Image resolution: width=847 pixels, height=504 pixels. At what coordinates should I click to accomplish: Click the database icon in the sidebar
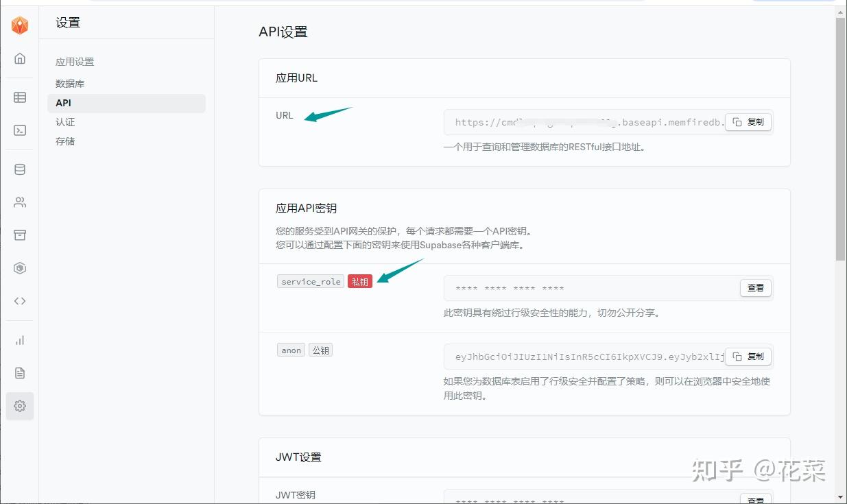[19, 169]
